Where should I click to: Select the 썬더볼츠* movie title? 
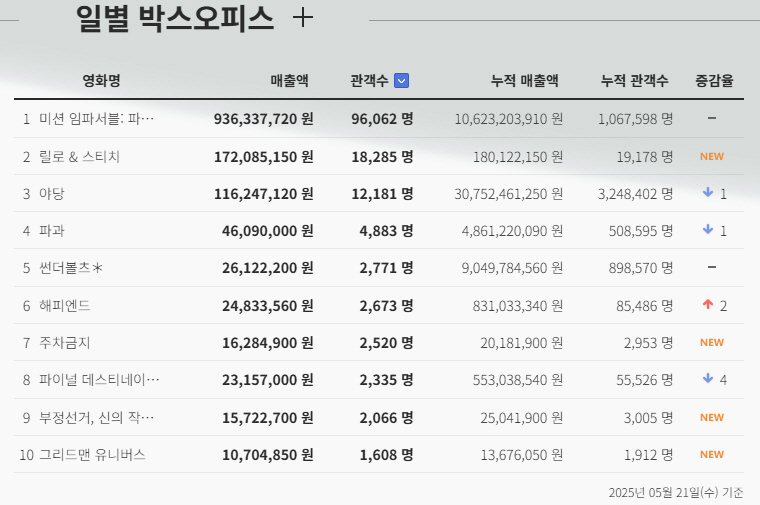(71, 268)
